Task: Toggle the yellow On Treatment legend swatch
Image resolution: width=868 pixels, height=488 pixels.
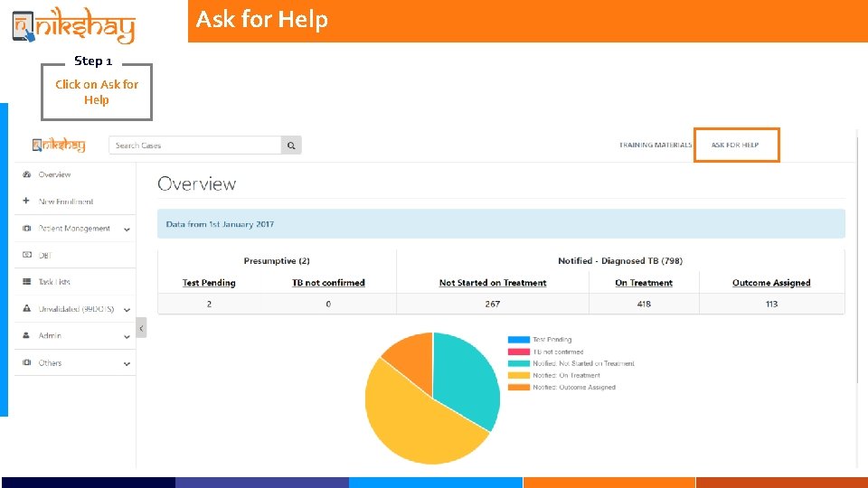Action: click(519, 376)
